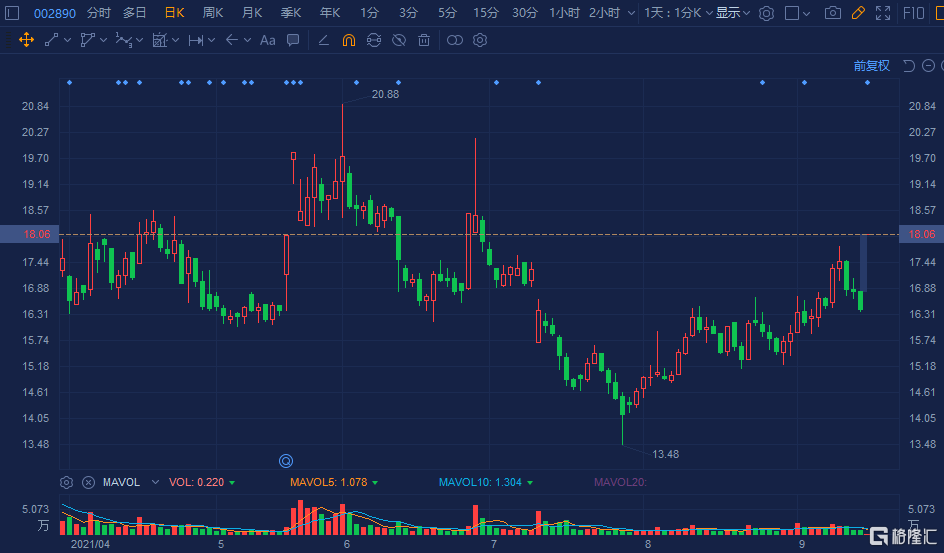Open the MAVOL indicator settings gear
944x553 pixels.
click(x=67, y=482)
